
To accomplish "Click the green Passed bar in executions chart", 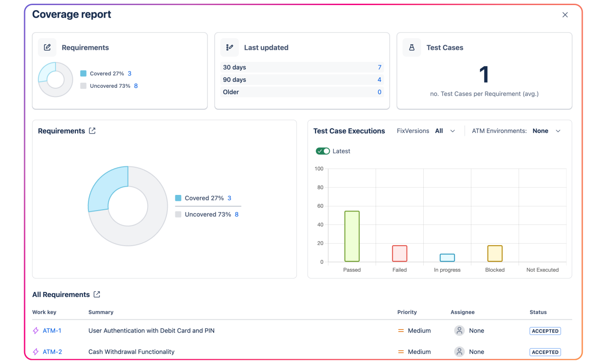I will point(352,236).
